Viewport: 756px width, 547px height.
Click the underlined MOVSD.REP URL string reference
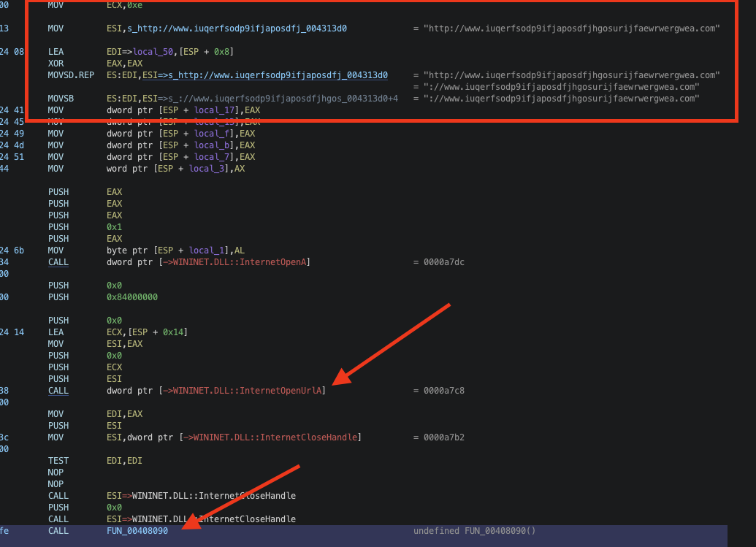265,75
